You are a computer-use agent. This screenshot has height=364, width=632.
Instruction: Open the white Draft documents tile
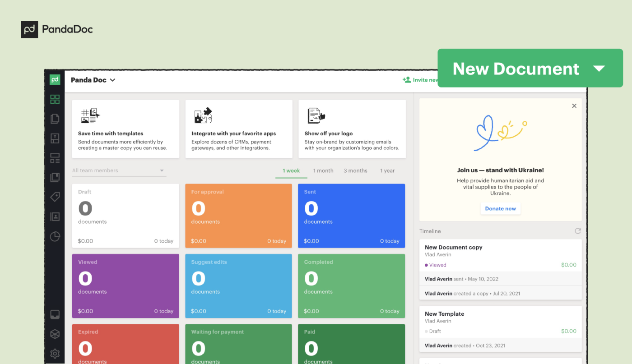pyautogui.click(x=125, y=216)
